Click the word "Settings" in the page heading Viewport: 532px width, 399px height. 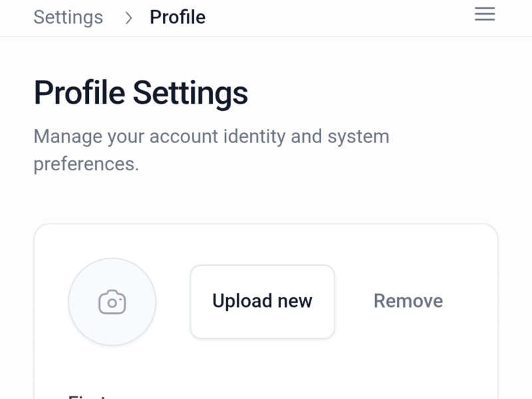190,93
